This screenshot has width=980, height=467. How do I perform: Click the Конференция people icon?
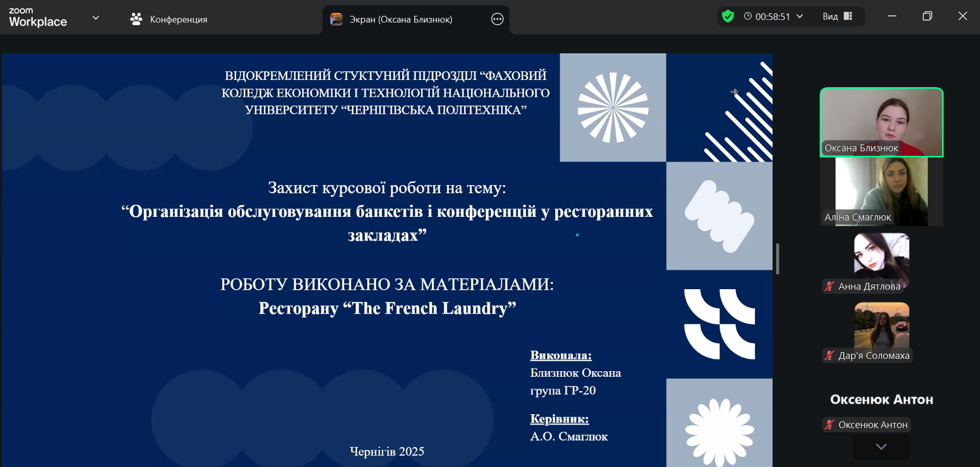coord(136,19)
